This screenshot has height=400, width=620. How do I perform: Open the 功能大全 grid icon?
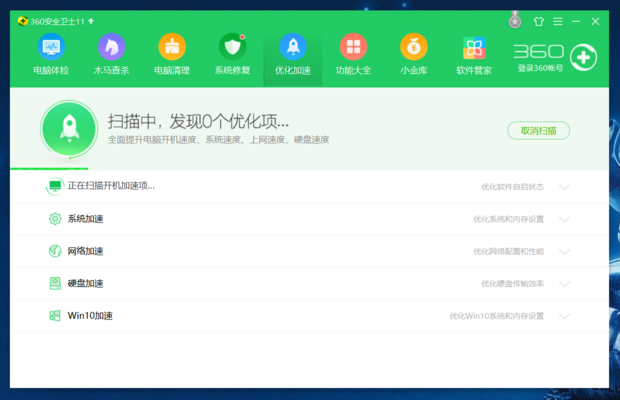click(353, 47)
